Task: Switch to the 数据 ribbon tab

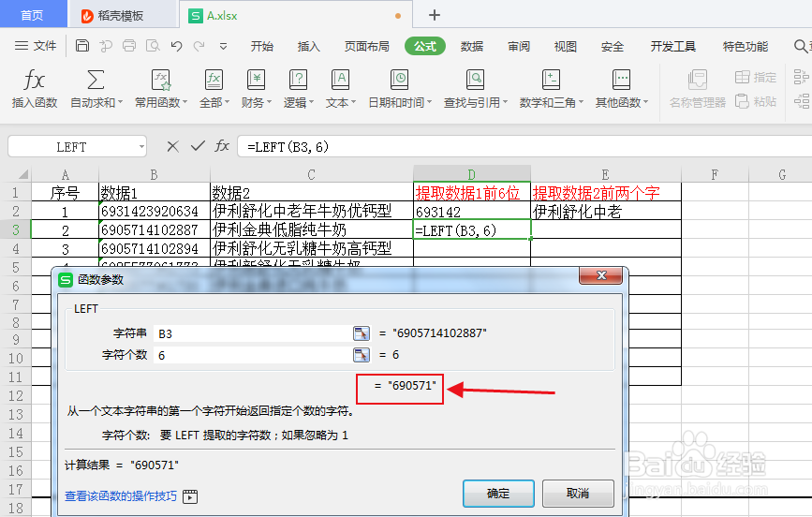Action: (472, 46)
